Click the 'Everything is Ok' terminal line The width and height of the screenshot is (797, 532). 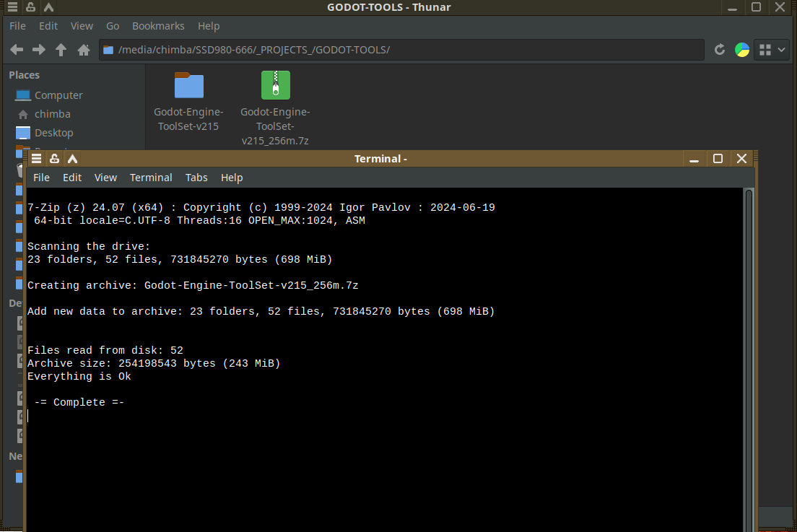(79, 377)
